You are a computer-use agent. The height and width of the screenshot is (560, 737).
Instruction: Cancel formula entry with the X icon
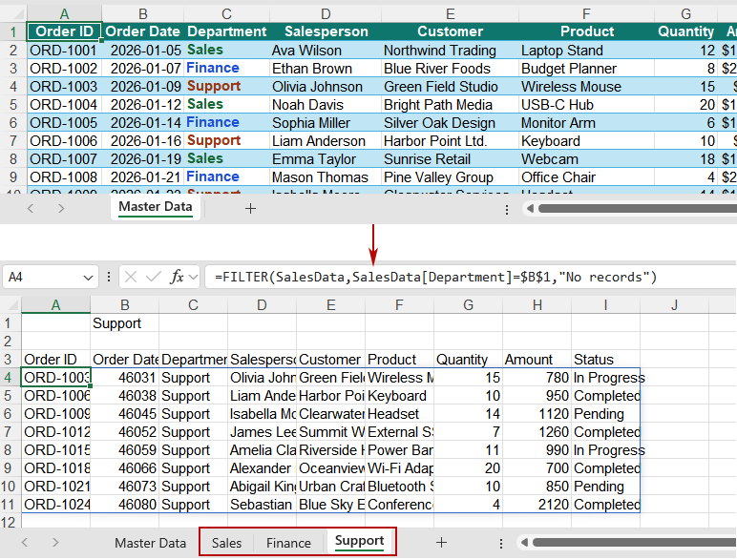[x=131, y=278]
